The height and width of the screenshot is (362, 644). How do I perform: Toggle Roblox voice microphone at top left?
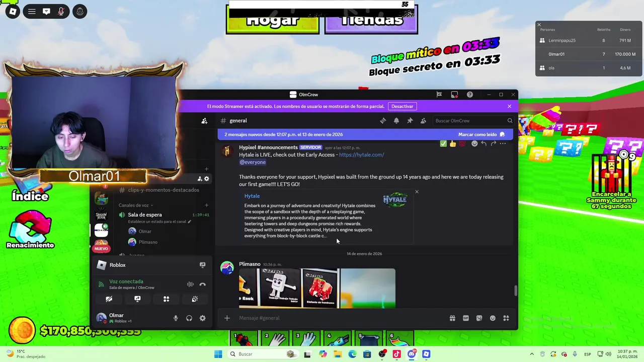click(61, 11)
